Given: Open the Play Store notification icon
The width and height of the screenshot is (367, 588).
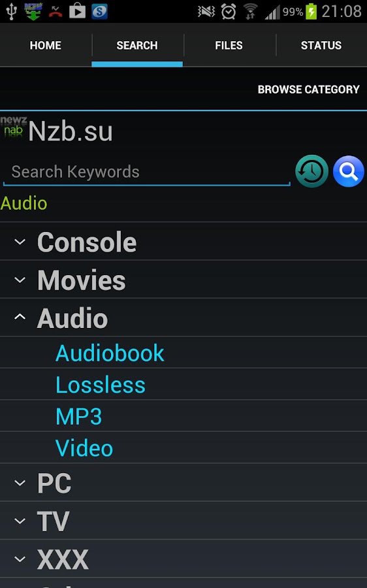Looking at the screenshot, I should pyautogui.click(x=77, y=11).
